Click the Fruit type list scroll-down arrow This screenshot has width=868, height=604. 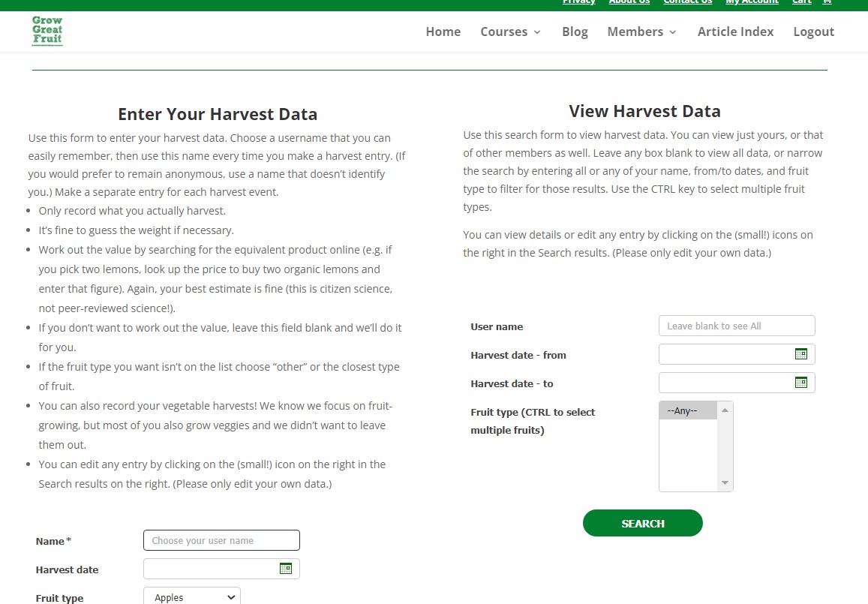coord(725,482)
